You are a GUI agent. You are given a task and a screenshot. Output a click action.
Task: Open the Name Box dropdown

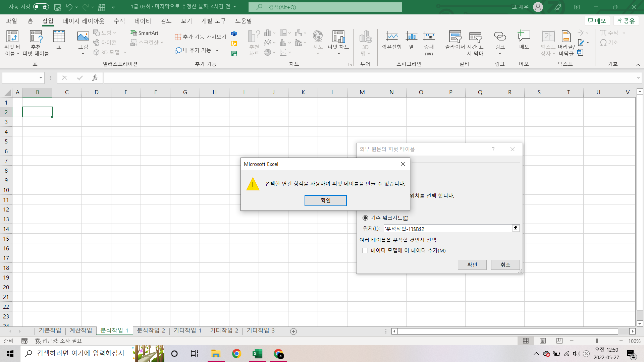(41, 78)
